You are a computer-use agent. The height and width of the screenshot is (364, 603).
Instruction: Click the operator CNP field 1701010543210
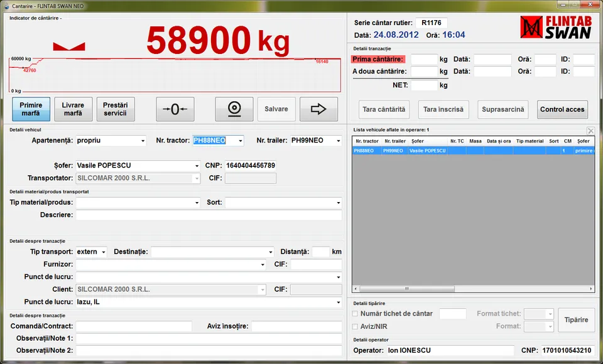[x=568, y=351]
